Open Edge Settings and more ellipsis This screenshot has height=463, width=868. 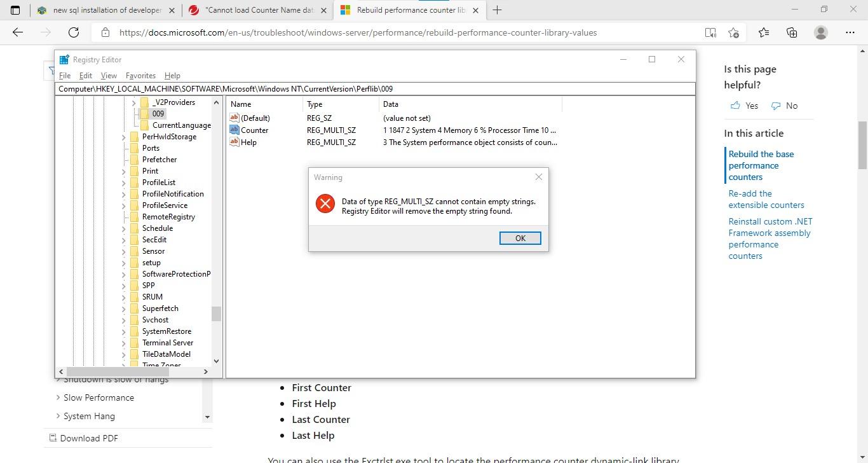click(850, 32)
